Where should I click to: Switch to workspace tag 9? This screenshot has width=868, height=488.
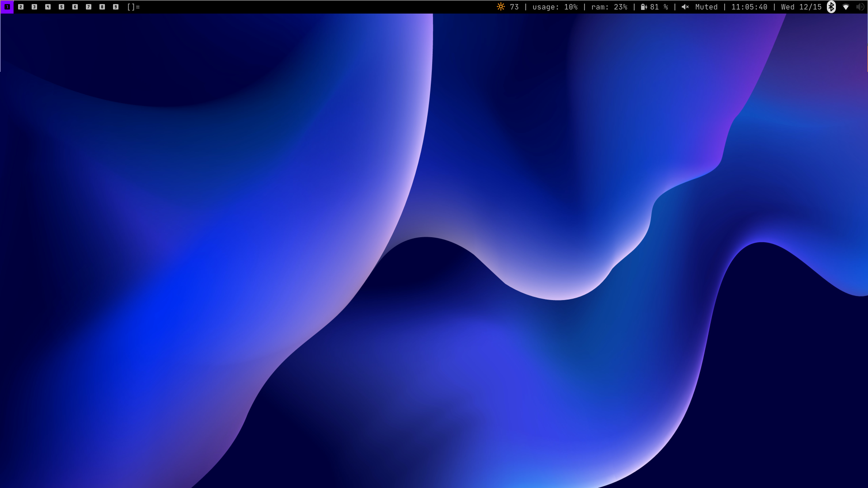coord(116,7)
